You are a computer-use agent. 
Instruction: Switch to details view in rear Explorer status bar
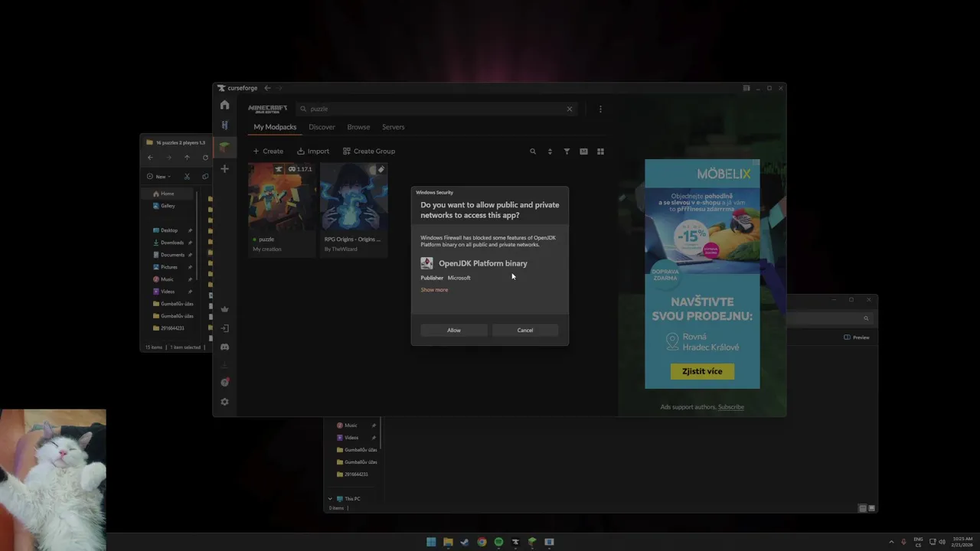863,508
